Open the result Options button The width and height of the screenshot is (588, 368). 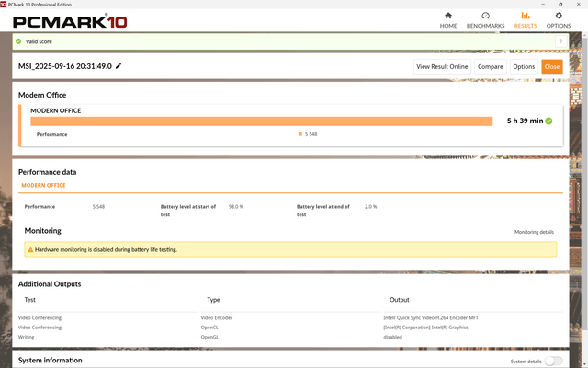(x=524, y=67)
